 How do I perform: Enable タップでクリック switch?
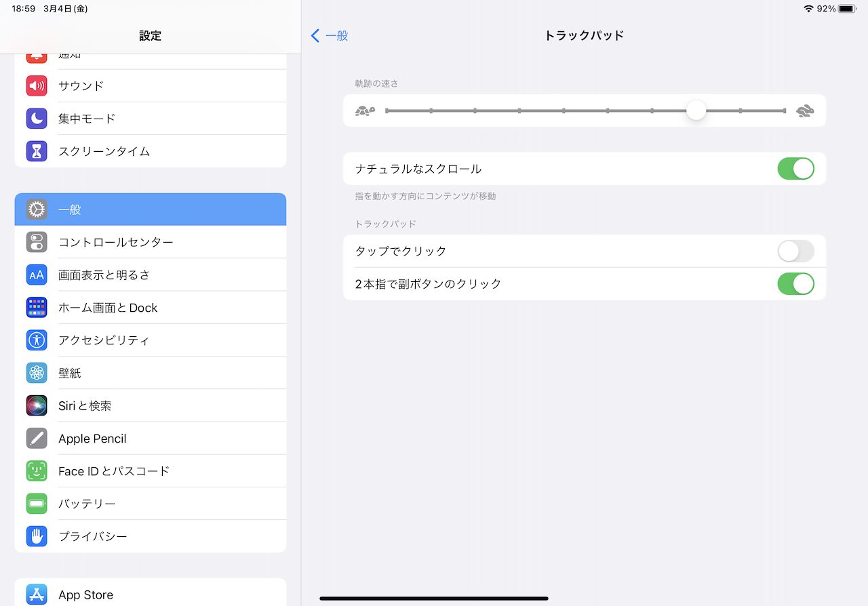click(x=795, y=251)
